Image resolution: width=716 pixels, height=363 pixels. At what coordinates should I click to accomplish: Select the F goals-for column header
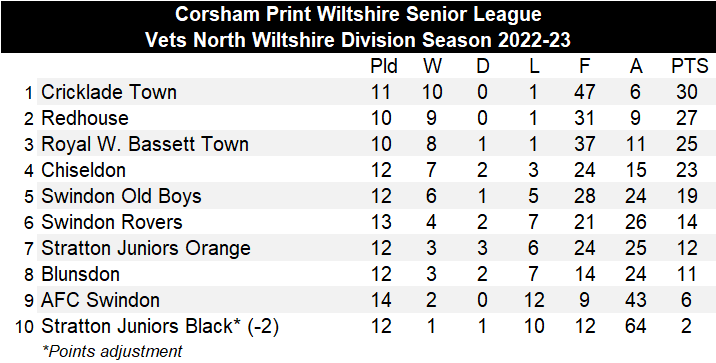585,67
